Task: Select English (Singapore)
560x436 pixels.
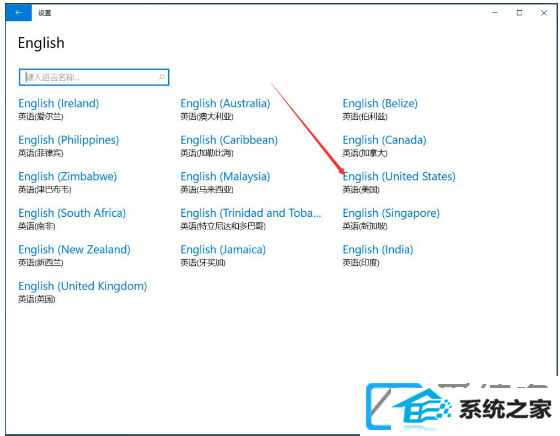Action: click(x=391, y=219)
